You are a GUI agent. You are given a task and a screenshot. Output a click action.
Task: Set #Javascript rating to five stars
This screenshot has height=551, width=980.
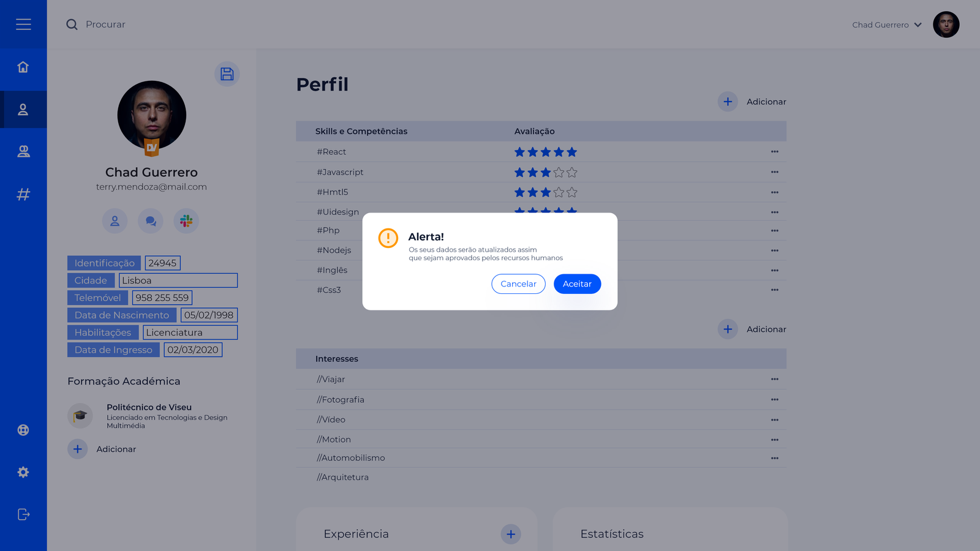point(571,173)
